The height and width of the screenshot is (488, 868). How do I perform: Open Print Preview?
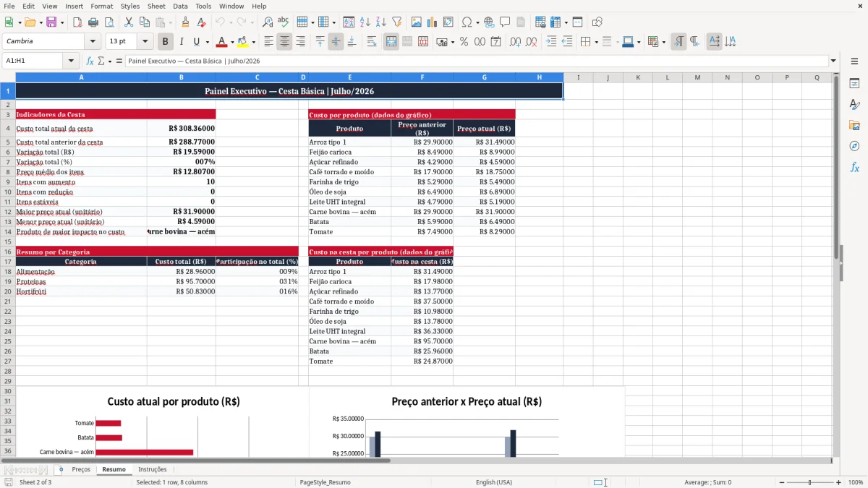point(109,22)
